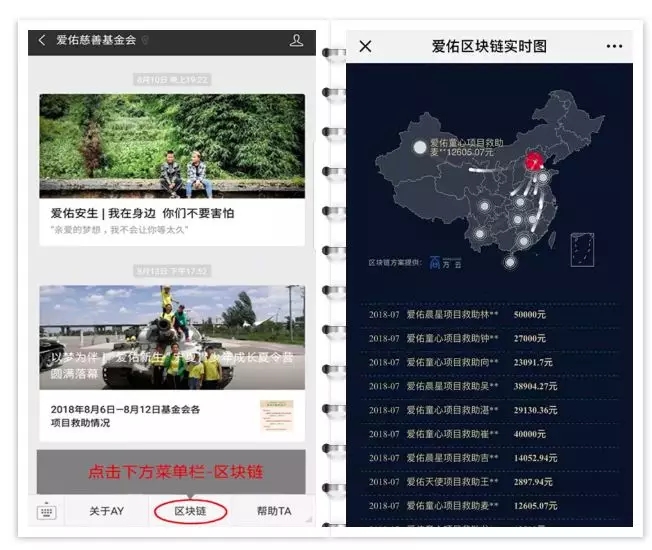
Task: Click subtitle 亲爱的梦想，我不会让你等太久
Action: [x=120, y=230]
